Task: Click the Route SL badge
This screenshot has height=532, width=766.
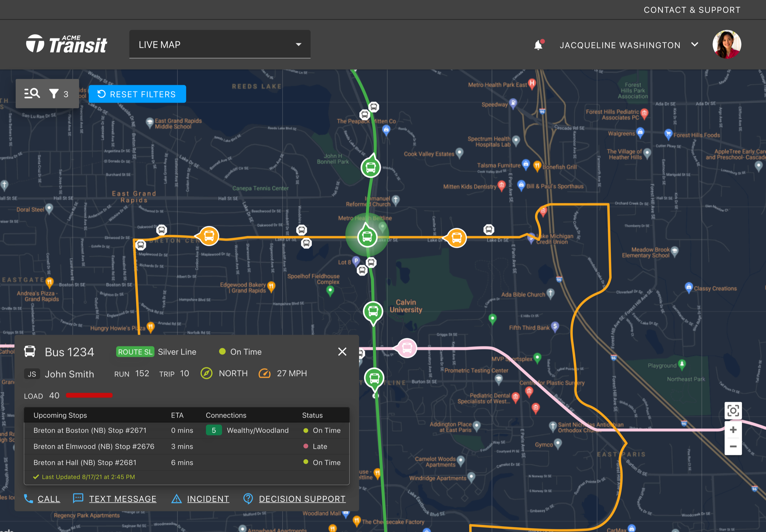Action: pos(135,352)
